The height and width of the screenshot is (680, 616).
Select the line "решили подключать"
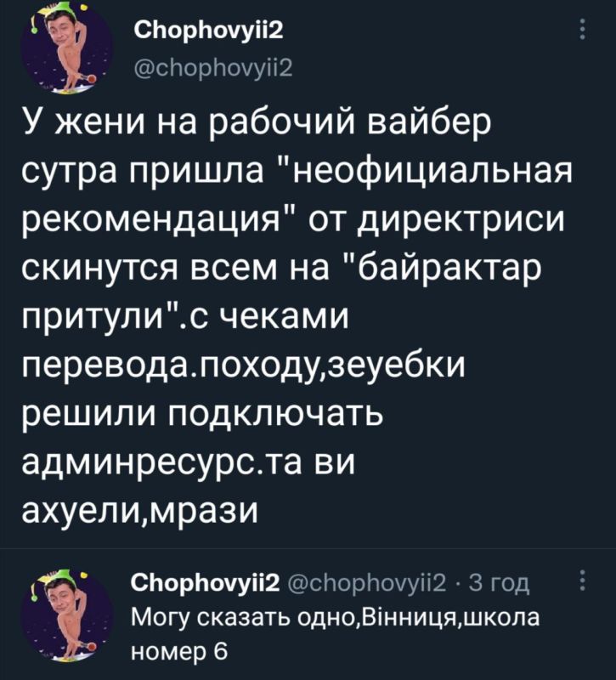pos(202,415)
